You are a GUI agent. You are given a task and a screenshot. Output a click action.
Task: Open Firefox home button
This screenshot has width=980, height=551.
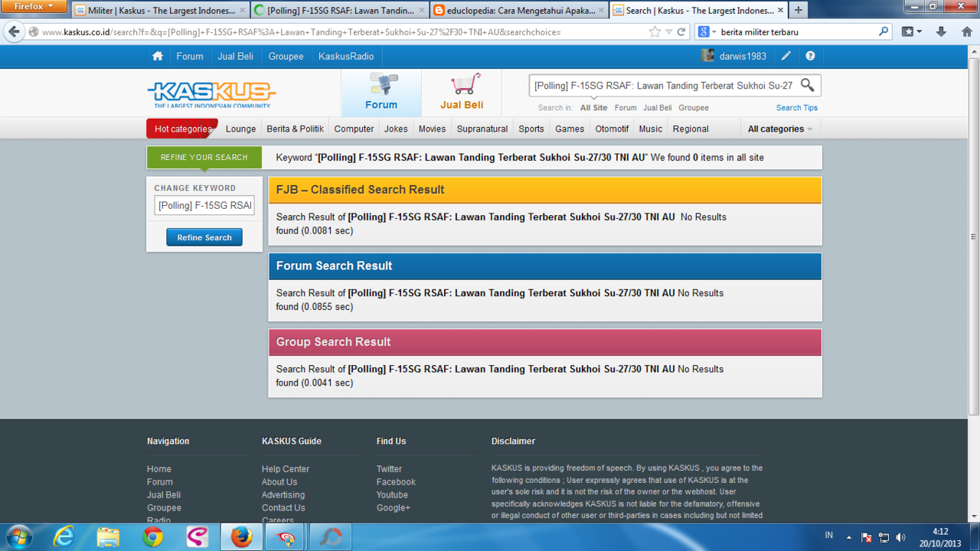pyautogui.click(x=966, y=32)
